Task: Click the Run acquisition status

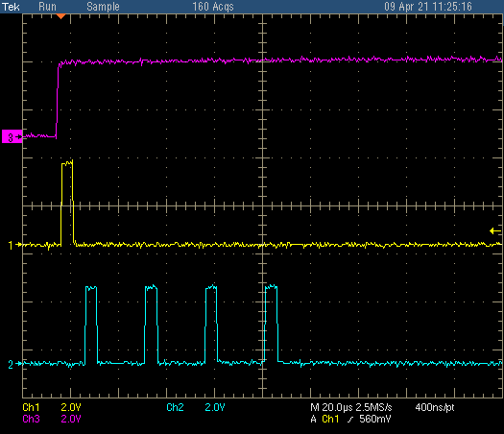Action: [47, 7]
